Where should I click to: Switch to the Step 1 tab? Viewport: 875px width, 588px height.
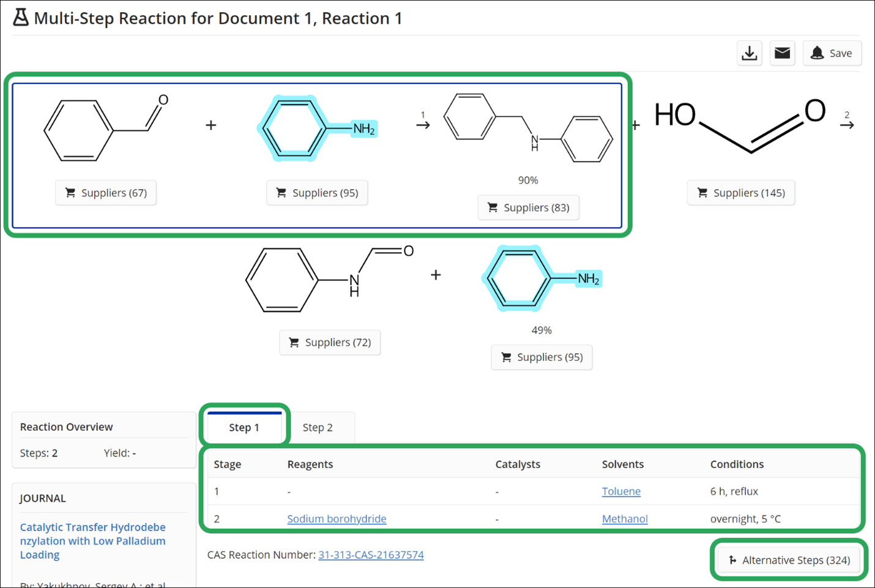tap(244, 427)
